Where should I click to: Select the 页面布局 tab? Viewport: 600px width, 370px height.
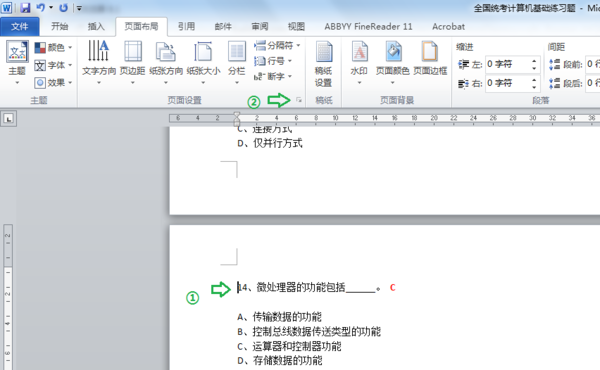coord(141,26)
